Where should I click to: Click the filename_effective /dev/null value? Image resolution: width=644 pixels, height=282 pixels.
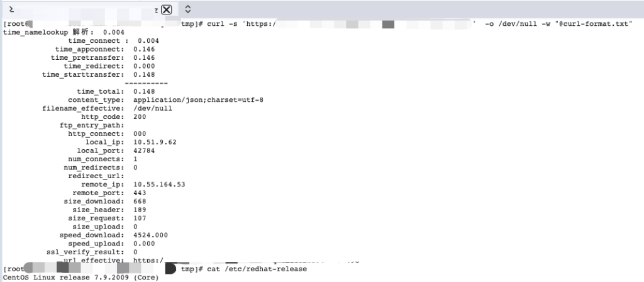pyautogui.click(x=153, y=108)
